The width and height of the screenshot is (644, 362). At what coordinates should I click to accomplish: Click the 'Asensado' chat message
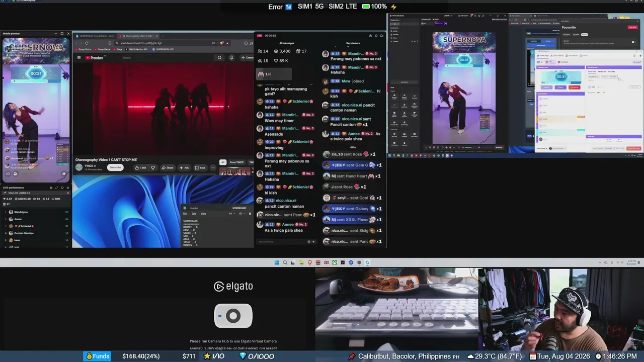pos(275,134)
